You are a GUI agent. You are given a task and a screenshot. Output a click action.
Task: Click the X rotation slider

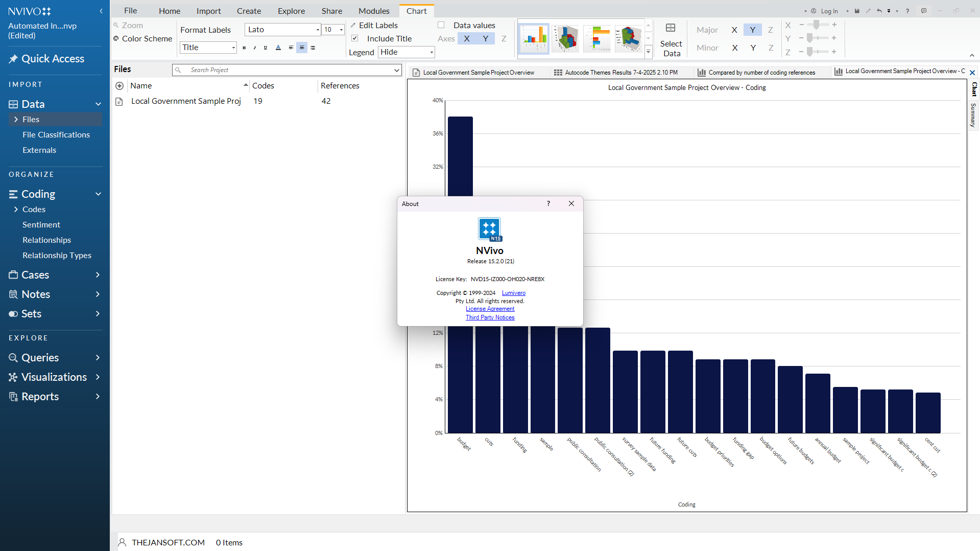(817, 25)
